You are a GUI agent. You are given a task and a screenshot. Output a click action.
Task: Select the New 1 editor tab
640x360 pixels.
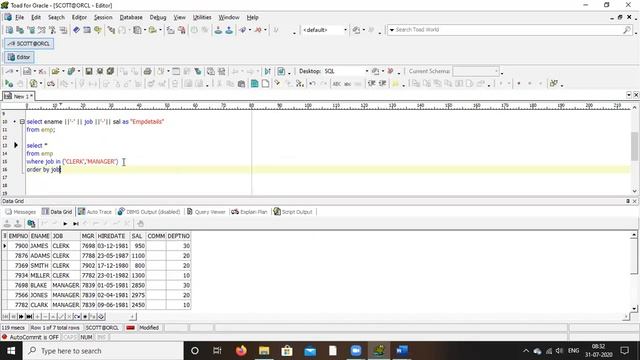pos(18,96)
